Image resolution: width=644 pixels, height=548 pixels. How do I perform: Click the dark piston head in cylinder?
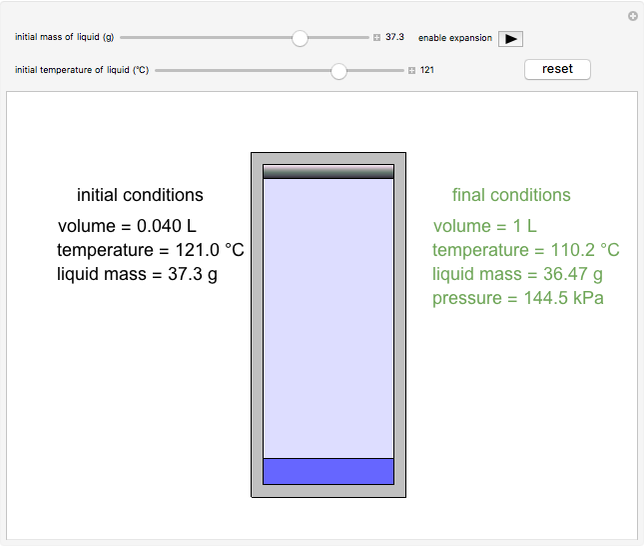328,172
